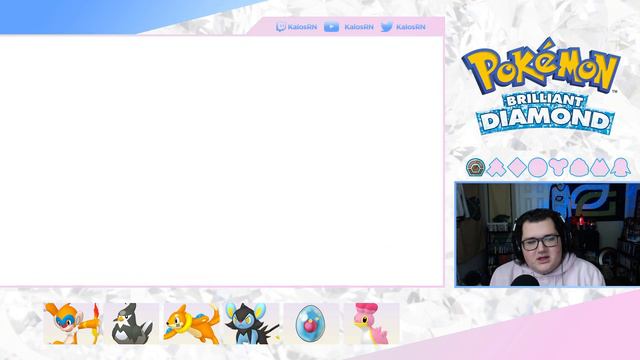Image resolution: width=640 pixels, height=360 pixels.
Task: Click the seventh twin-peaked badge silhouette
Action: pyautogui.click(x=600, y=167)
